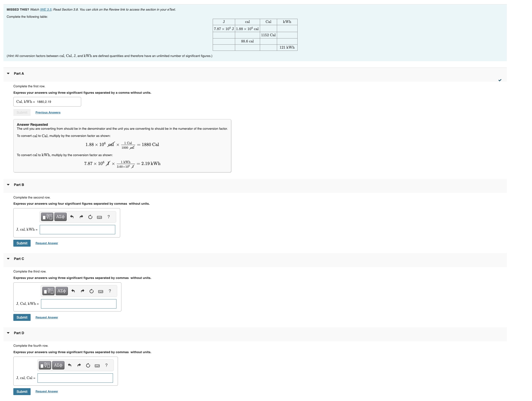Click the math template icon in Part B

point(47,217)
